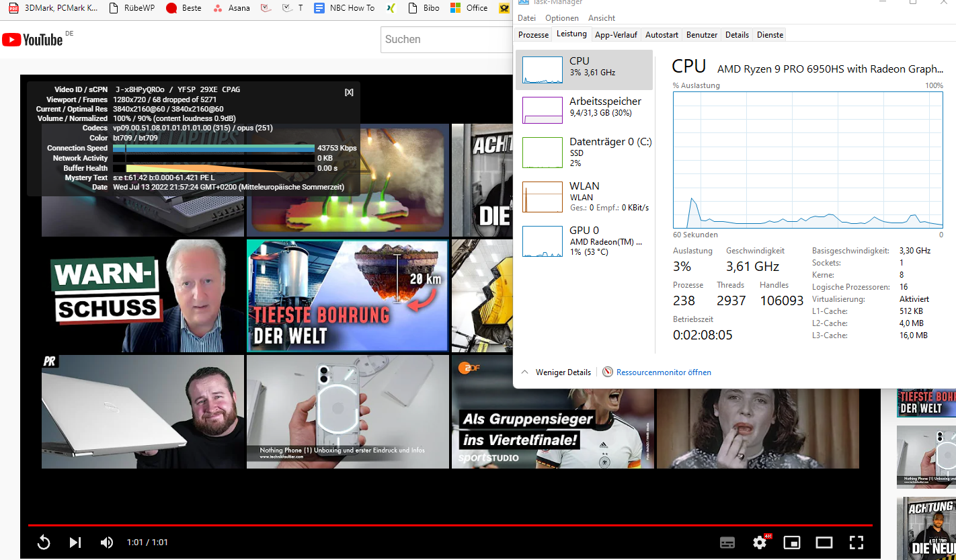956x560 pixels.
Task: Switch to Prozesse tab
Action: point(533,35)
